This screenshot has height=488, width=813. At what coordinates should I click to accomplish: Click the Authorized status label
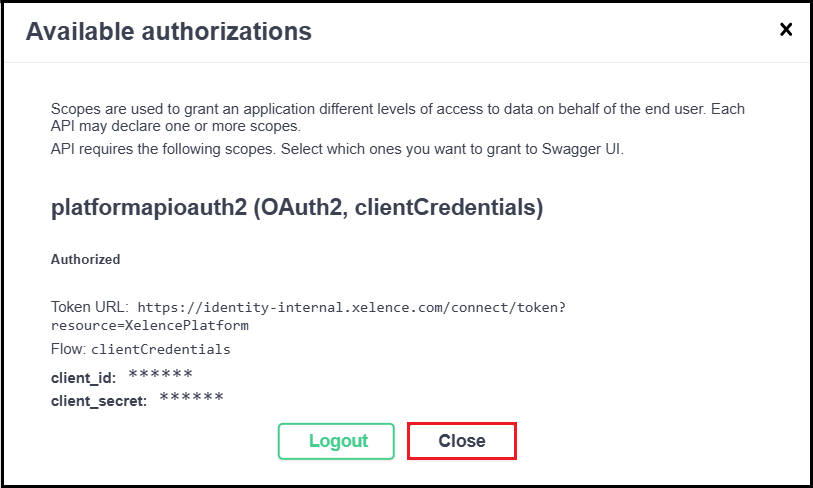point(85,259)
